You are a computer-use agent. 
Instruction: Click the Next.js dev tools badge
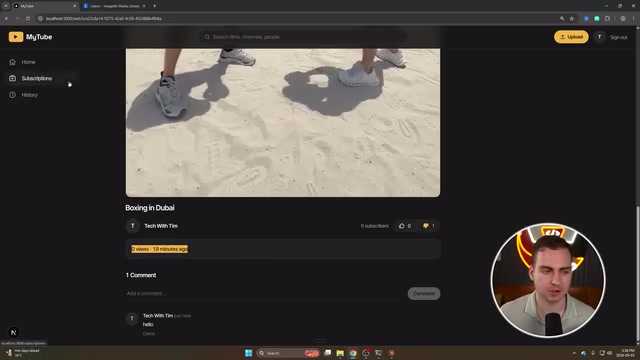(13, 332)
